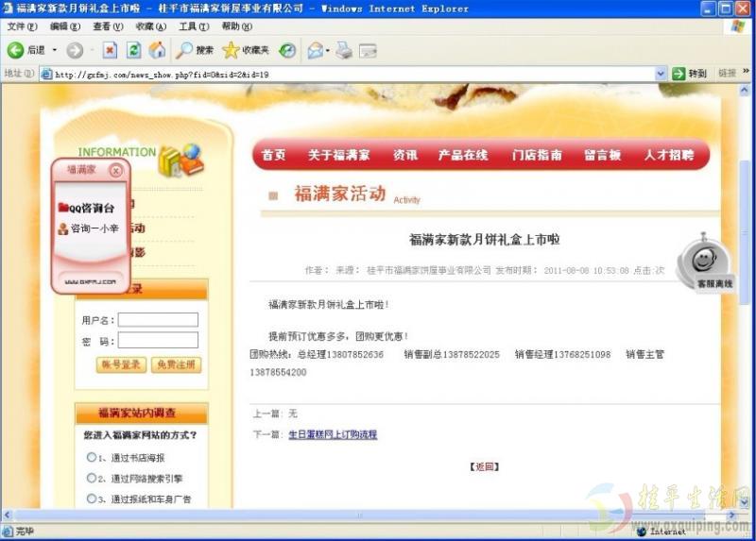
Task: Refresh the page with the green arrows icon
Action: pyautogui.click(x=133, y=50)
